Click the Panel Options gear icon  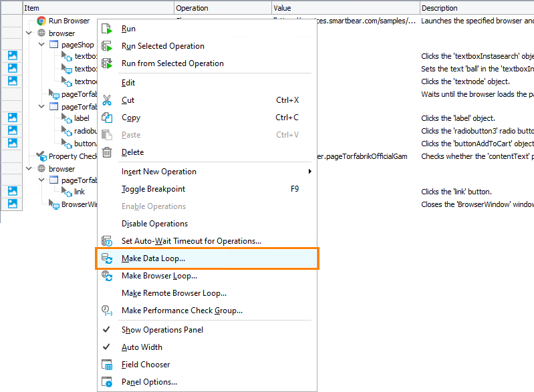point(107,382)
